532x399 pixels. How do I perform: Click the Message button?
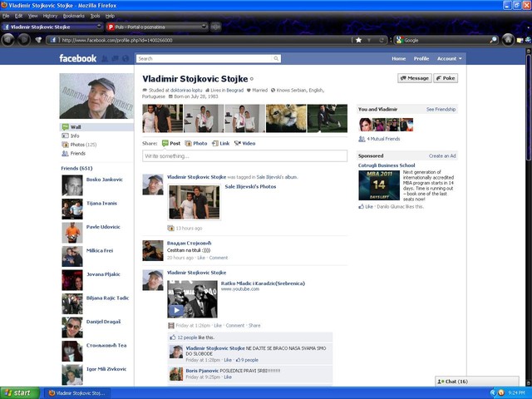(414, 78)
